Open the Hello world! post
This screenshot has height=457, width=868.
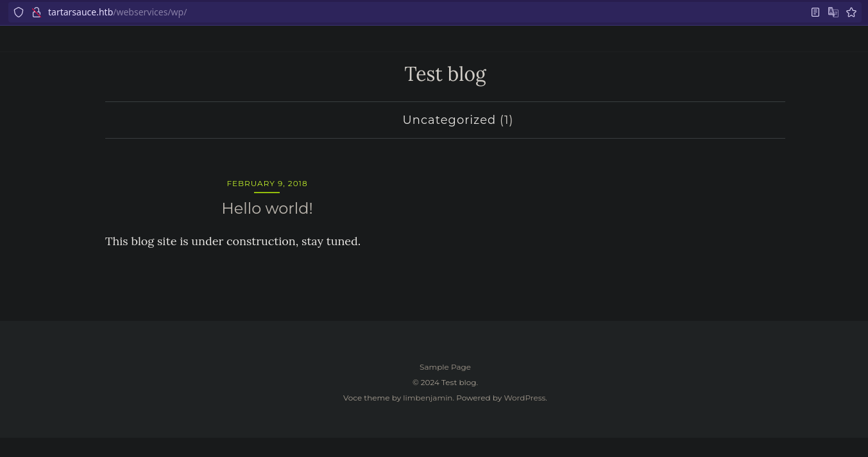pos(267,209)
